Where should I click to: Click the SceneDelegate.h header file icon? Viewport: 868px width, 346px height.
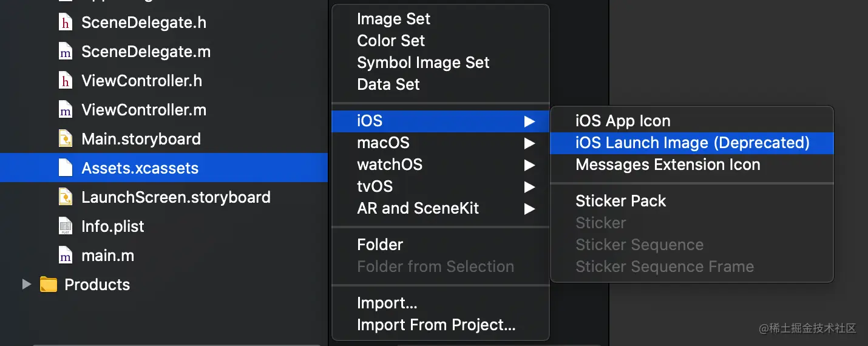66,23
